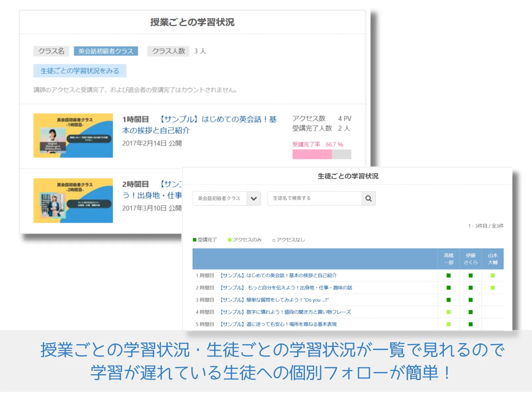Open row 4 数字に慣れよう lesson link
Screen dimensions: 532x401
285,312
